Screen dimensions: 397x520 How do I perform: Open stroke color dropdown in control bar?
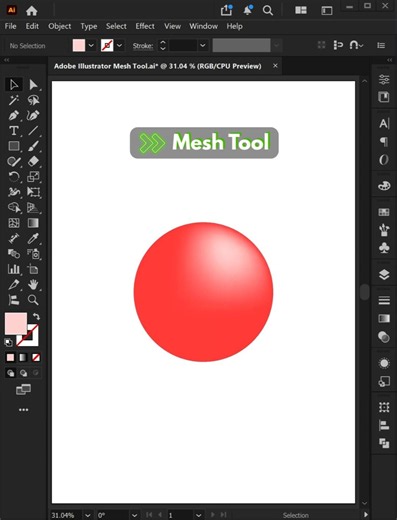pos(119,45)
